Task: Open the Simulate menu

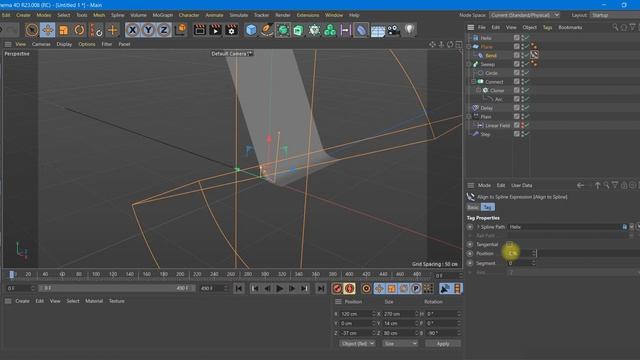Action: (238, 15)
